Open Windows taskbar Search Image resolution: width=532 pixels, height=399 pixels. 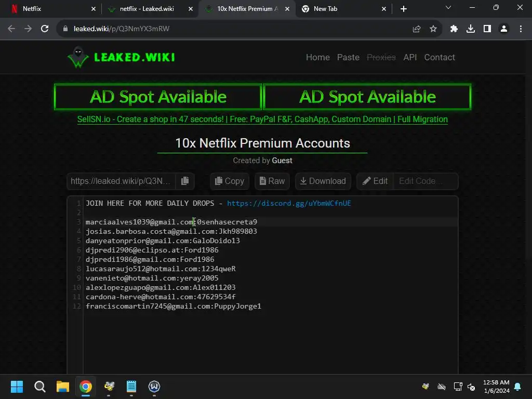[x=39, y=387]
